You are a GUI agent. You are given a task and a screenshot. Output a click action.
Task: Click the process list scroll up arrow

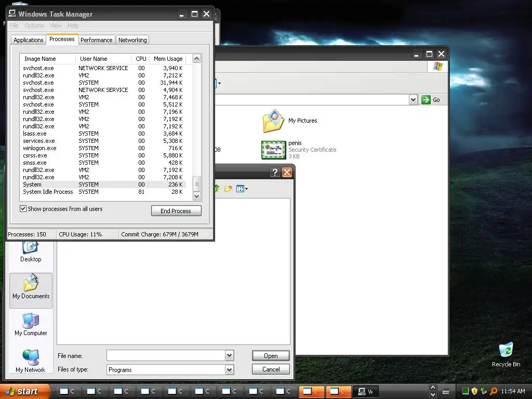197,58
